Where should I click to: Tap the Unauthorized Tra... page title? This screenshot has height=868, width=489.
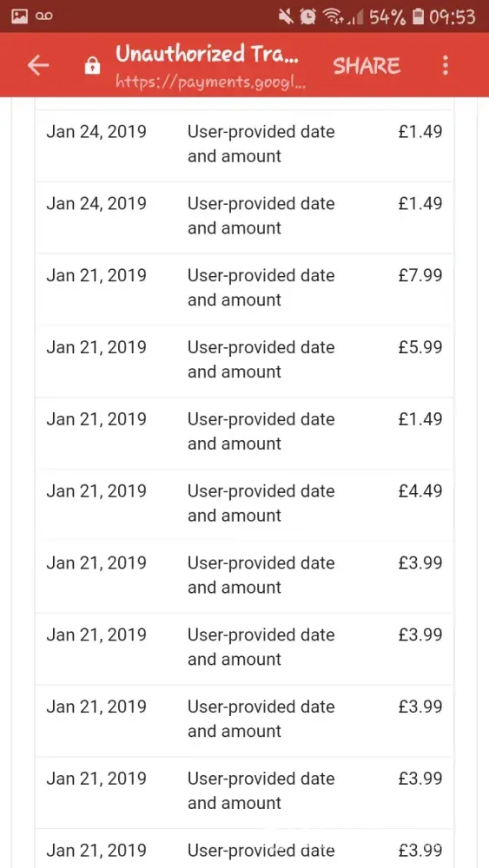tap(207, 54)
